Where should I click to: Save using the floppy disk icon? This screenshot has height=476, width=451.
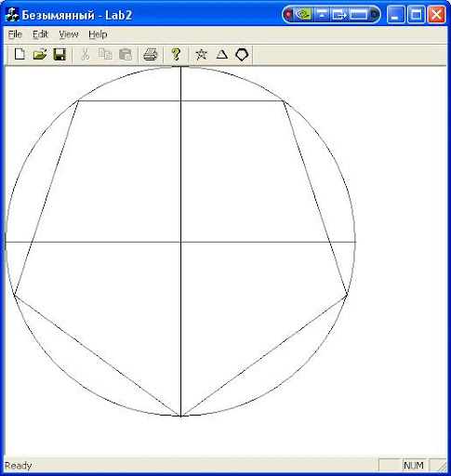click(x=60, y=54)
